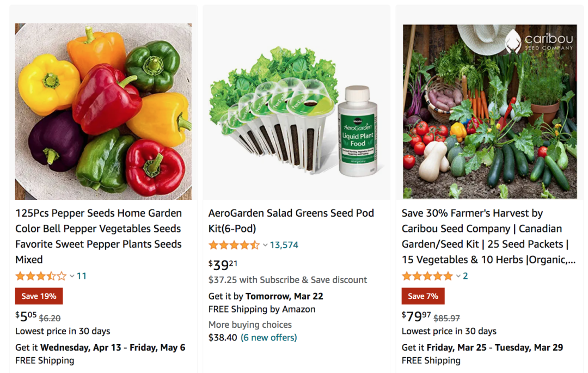Expand rating details chevron for Caribou kit
588x373 pixels.
[x=458, y=277]
